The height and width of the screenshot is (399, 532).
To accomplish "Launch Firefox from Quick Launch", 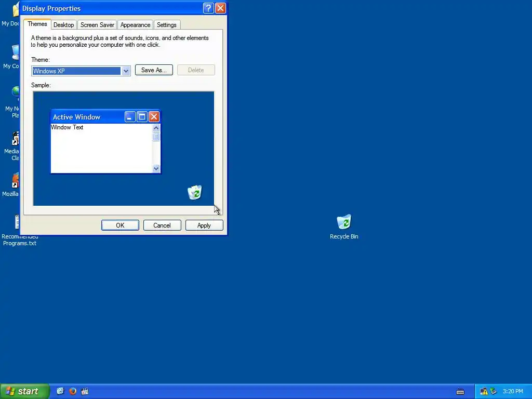I will (73, 391).
